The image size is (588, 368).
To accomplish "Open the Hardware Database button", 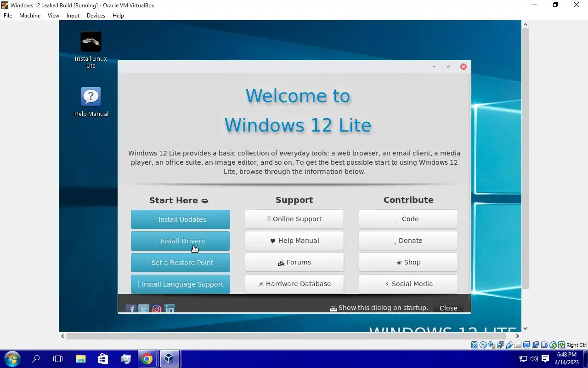I will [294, 284].
